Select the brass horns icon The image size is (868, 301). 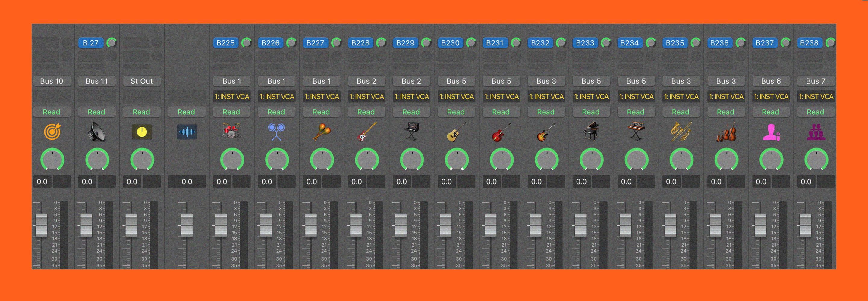[681, 132]
